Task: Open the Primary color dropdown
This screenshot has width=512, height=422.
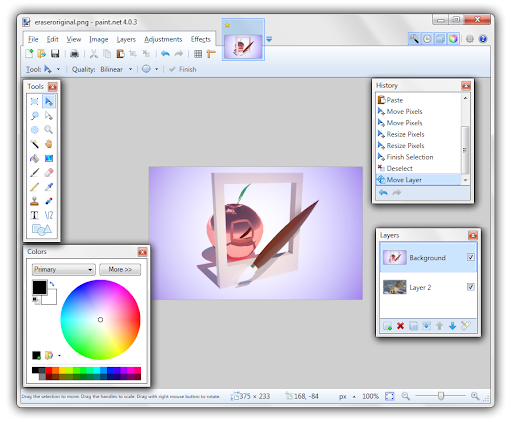Action: click(x=64, y=269)
